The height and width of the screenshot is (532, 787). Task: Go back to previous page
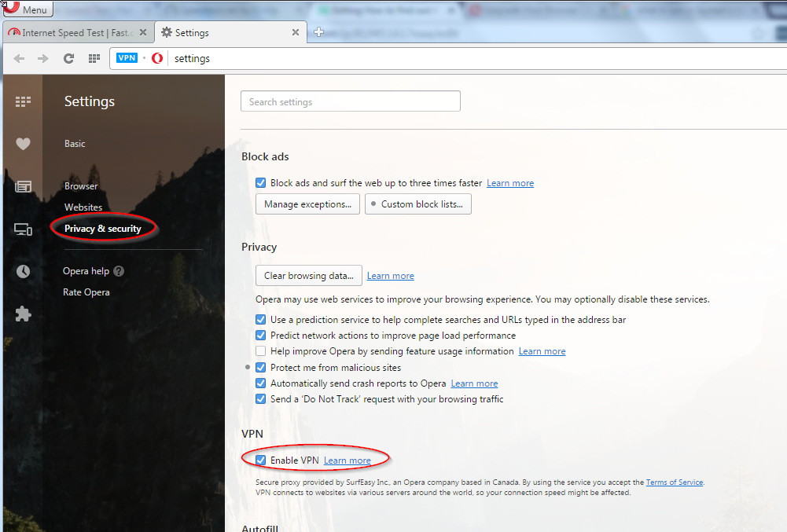point(19,59)
